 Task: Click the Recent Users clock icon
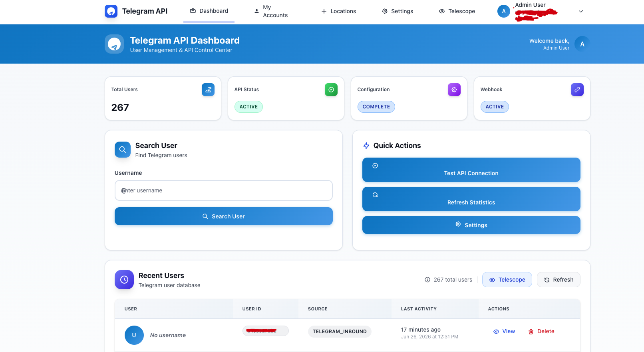pos(124,280)
